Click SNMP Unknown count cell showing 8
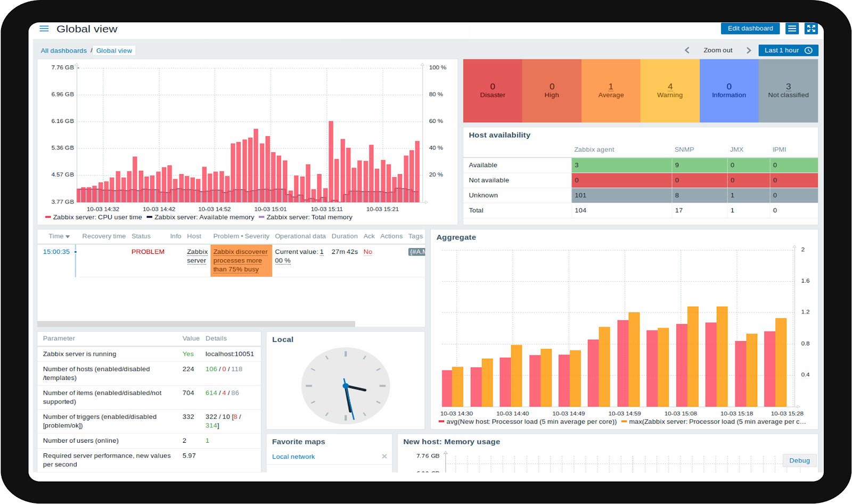The width and height of the screenshot is (852, 504). tap(700, 195)
